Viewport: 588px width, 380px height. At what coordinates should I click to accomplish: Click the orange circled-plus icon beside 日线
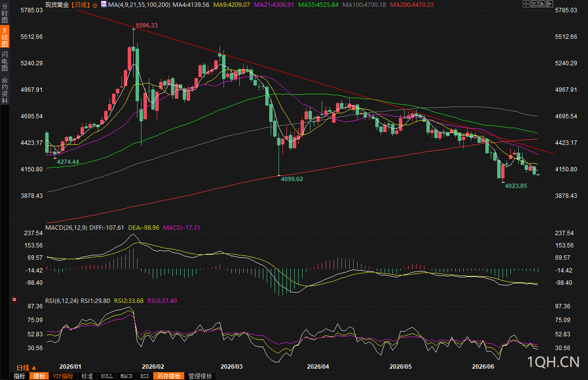(x=95, y=5)
